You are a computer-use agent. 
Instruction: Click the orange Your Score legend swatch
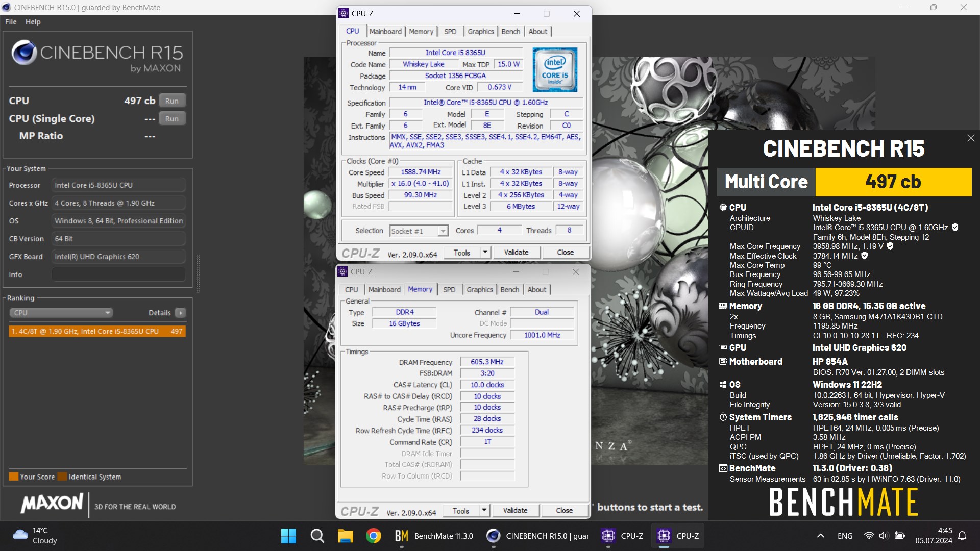click(14, 477)
